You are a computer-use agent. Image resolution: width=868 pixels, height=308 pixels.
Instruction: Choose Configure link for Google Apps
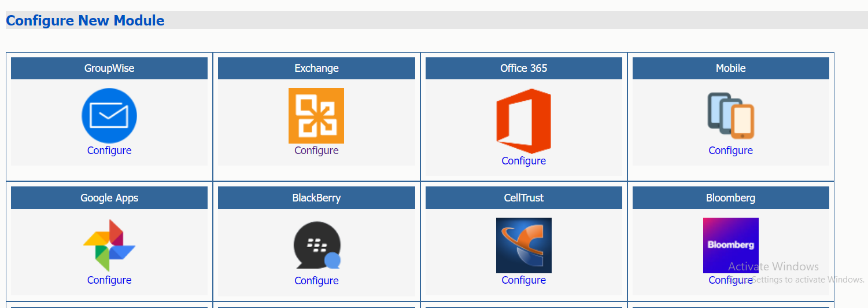(x=109, y=280)
